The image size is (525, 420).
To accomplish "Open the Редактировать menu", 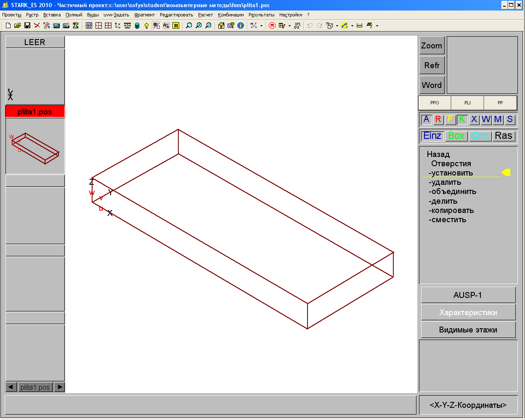I will (177, 15).
